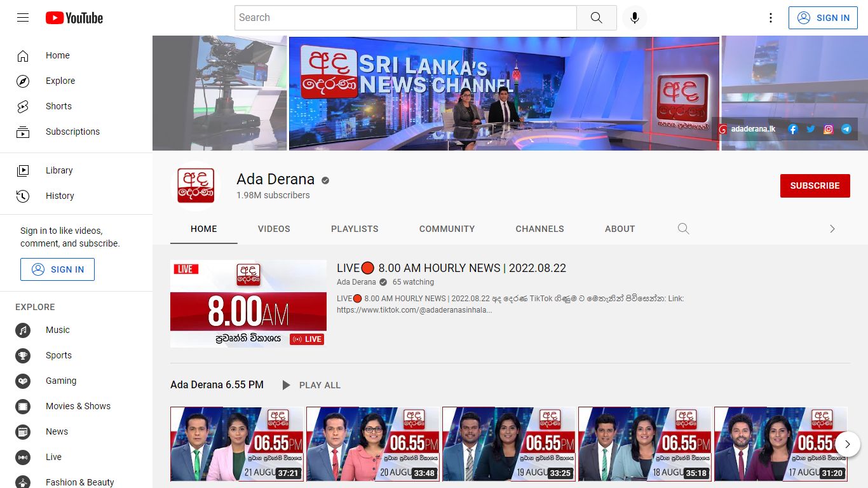The image size is (868, 488).
Task: Browse the Music category
Action: click(x=76, y=330)
